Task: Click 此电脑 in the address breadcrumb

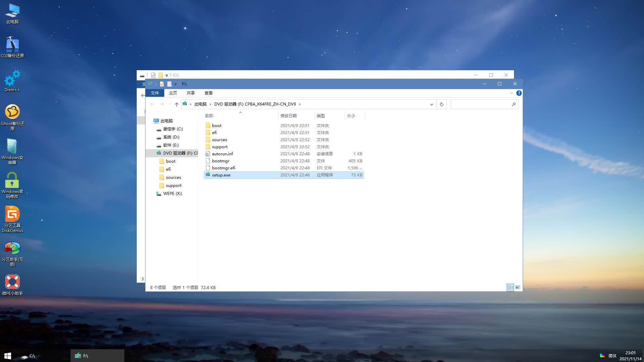Action: (x=200, y=104)
